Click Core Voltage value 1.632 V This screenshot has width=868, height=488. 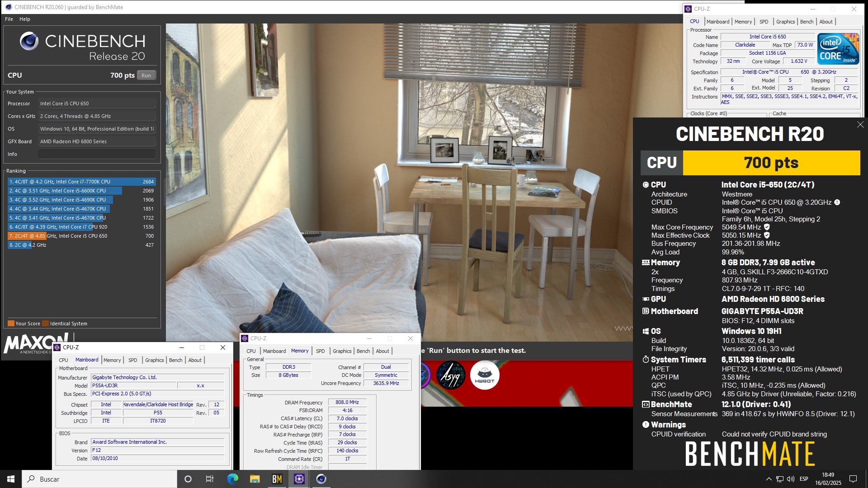click(x=799, y=61)
